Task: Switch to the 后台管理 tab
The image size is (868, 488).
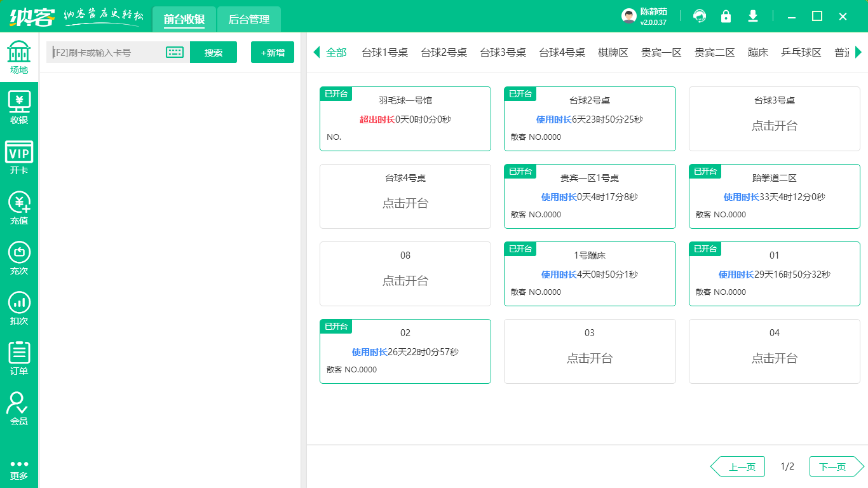Action: point(248,19)
